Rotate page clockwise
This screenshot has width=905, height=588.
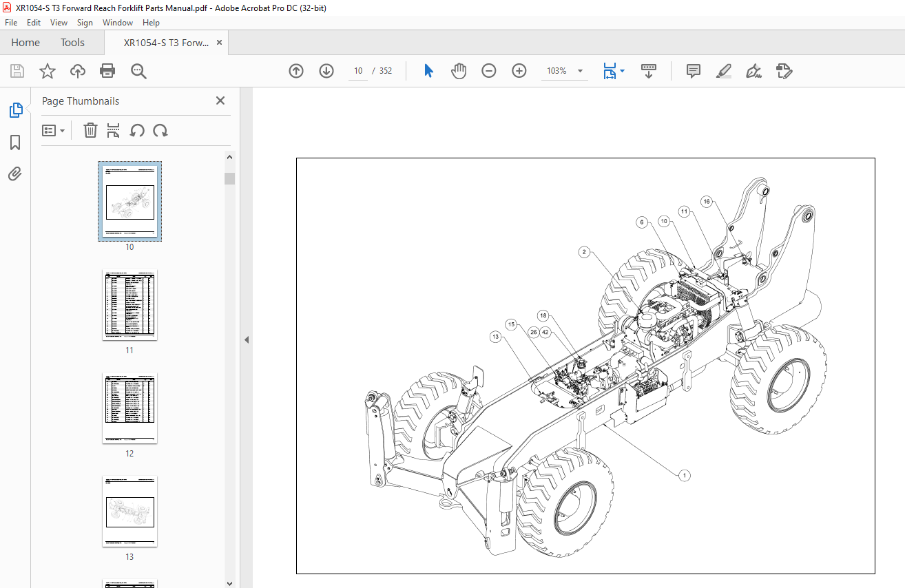pos(160,130)
